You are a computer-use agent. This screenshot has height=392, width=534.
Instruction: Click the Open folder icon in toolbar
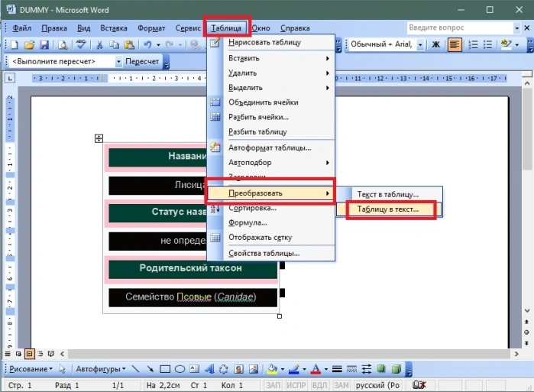point(29,44)
